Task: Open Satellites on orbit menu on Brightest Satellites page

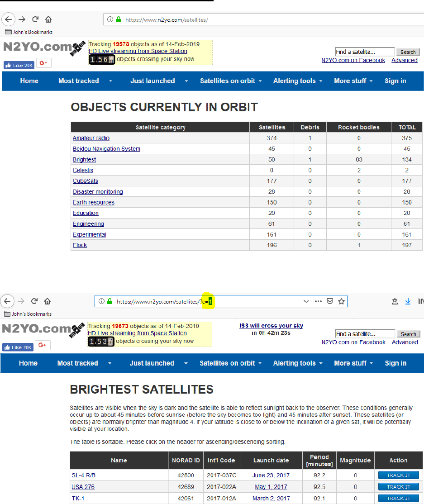Action: [x=230, y=363]
